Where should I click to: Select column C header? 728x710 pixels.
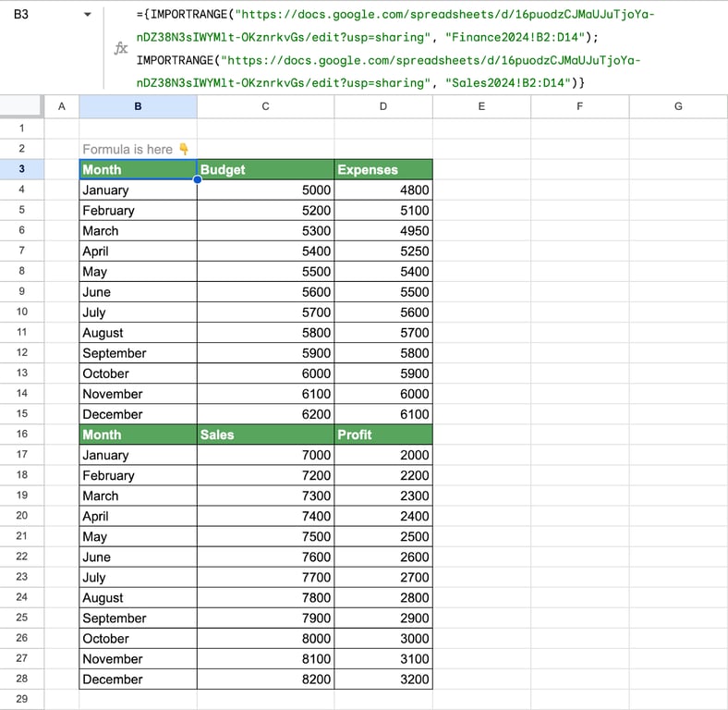click(x=265, y=106)
